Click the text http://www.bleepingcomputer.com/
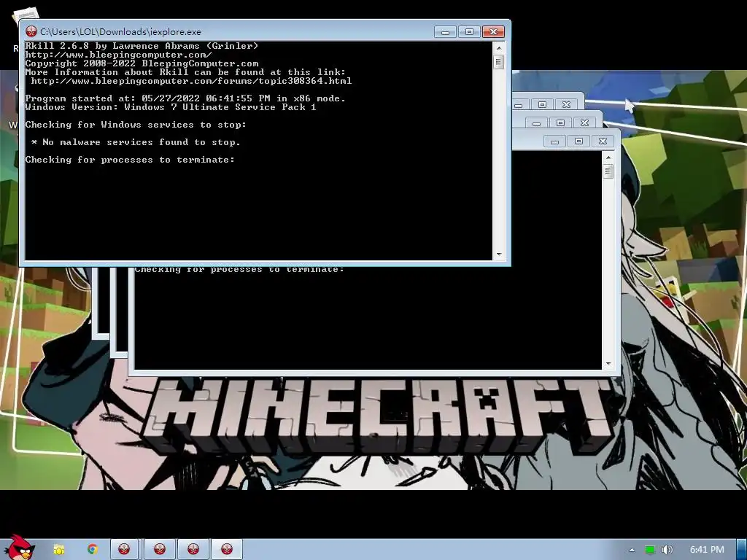Screen dimensions: 747x560 (x=119, y=55)
